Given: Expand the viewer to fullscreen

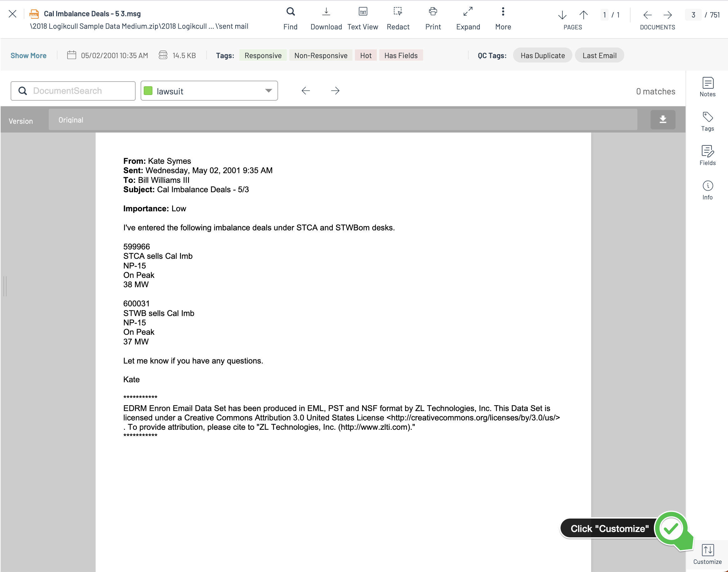Looking at the screenshot, I should click(x=468, y=19).
